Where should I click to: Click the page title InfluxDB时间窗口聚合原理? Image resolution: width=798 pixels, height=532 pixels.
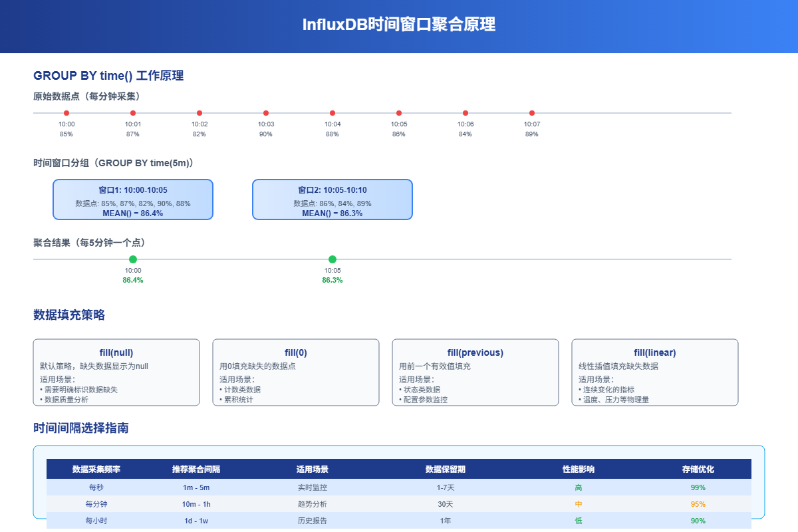[399, 25]
